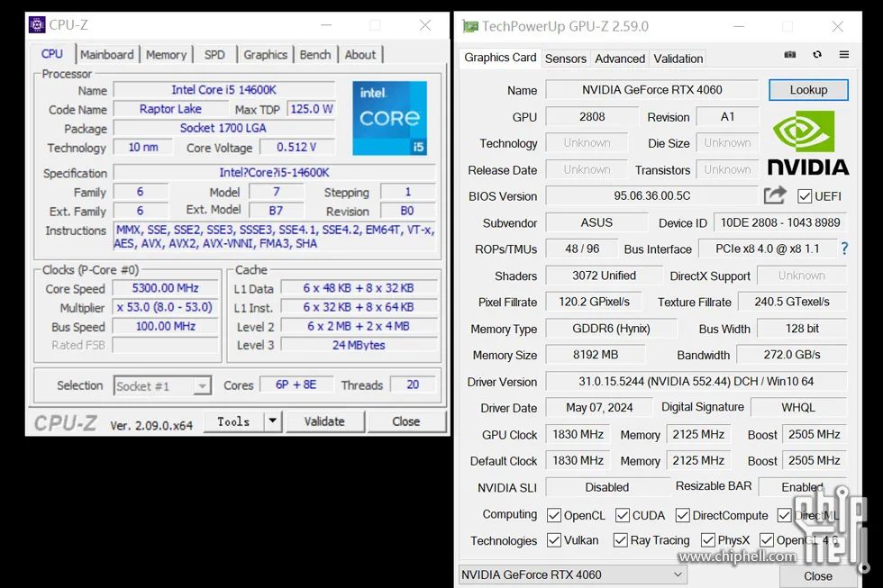Click the Max TDP value 125.0 W
The height and width of the screenshot is (588, 883).
coord(312,109)
